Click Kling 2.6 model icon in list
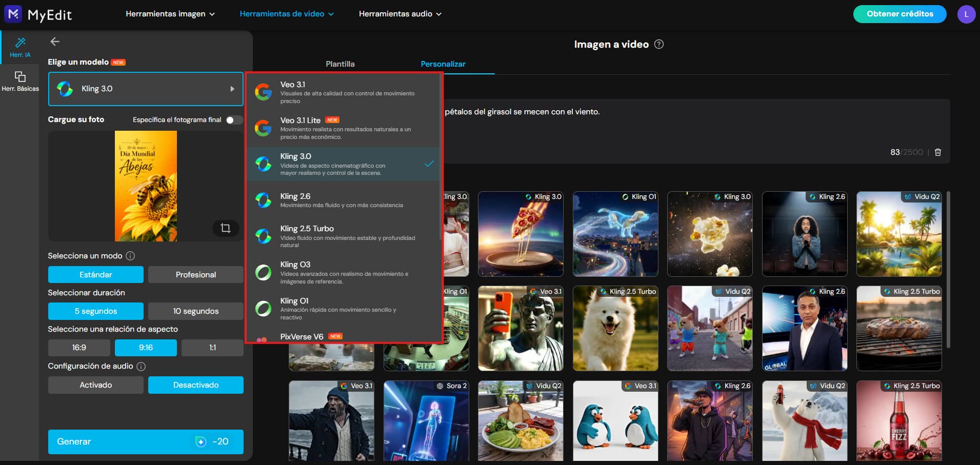This screenshot has height=465, width=980. 264,200
